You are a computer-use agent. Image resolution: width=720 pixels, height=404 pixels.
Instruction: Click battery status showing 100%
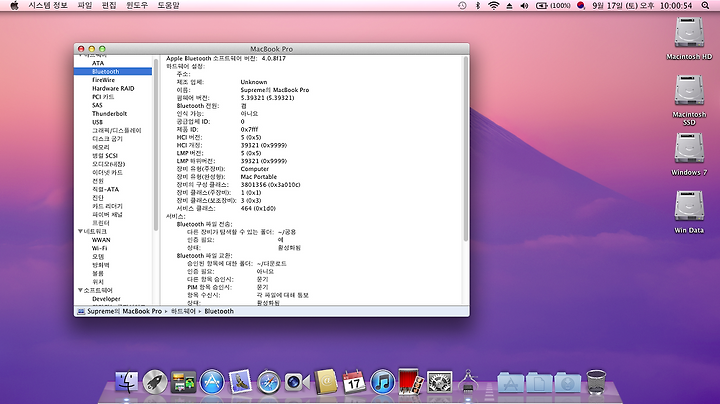point(553,6)
